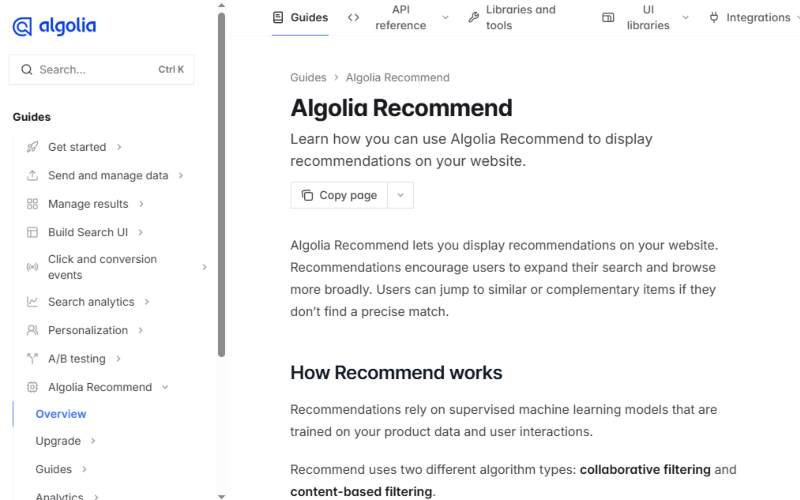Open the UI libraries tab
The image size is (800, 500).
pyautogui.click(x=645, y=17)
